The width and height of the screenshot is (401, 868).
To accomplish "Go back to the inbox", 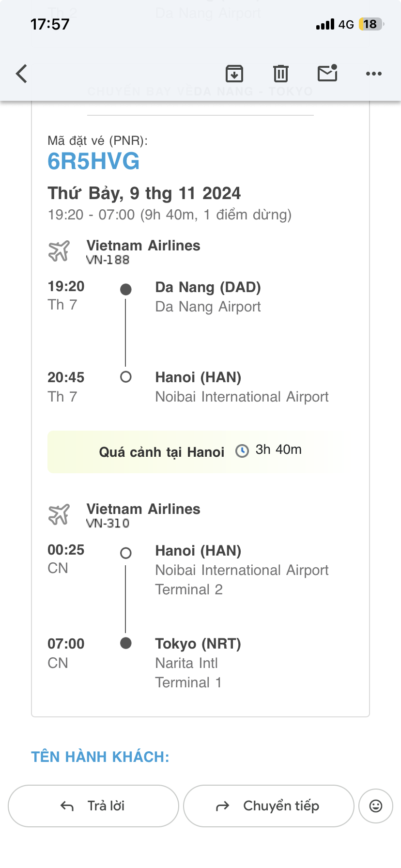I will tap(22, 74).
